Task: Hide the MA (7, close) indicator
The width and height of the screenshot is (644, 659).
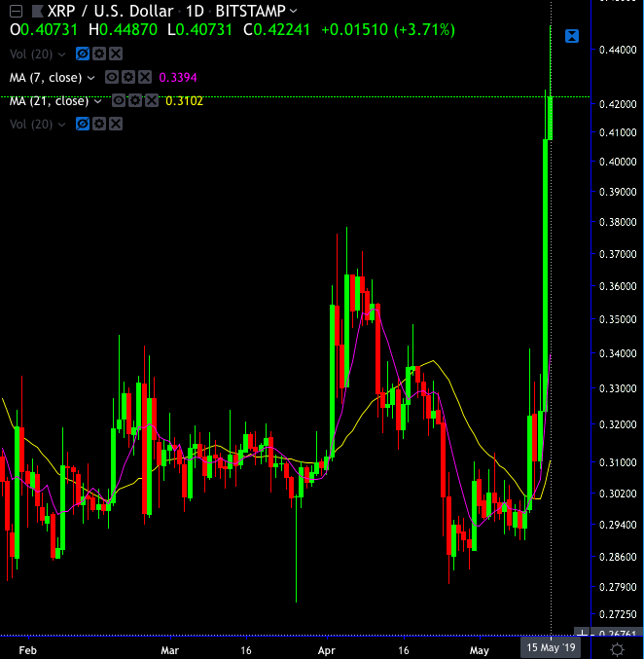Action: 111,77
